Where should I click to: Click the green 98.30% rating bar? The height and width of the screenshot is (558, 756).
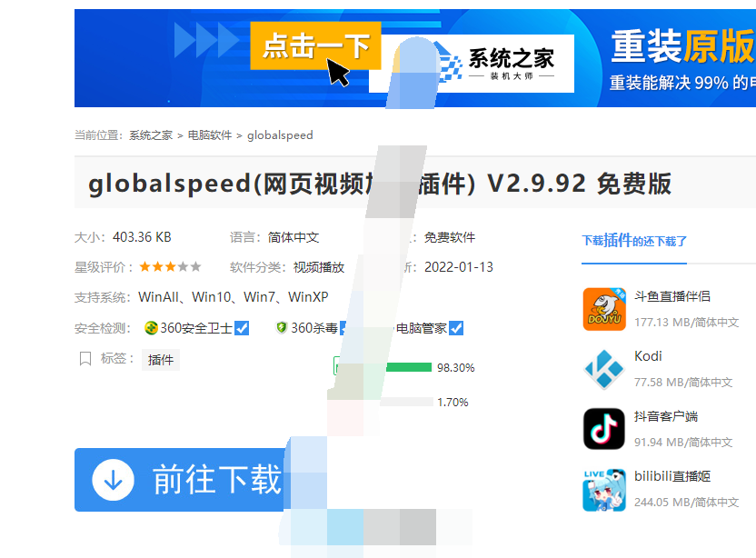(x=407, y=368)
